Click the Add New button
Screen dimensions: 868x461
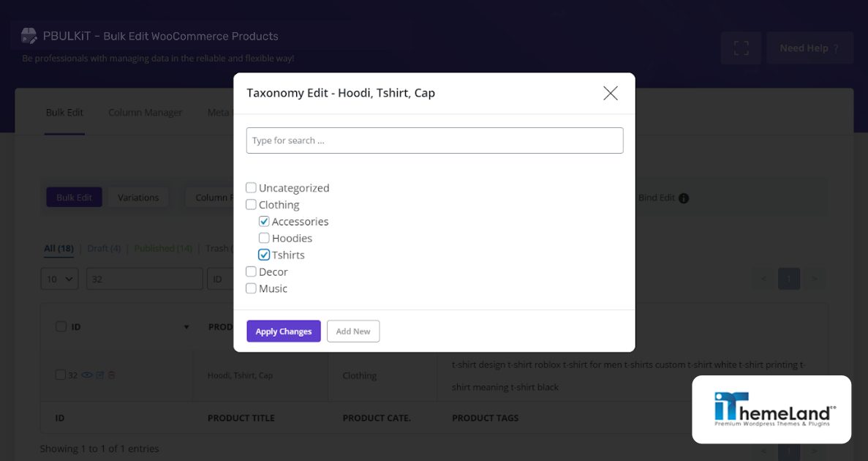coord(353,331)
